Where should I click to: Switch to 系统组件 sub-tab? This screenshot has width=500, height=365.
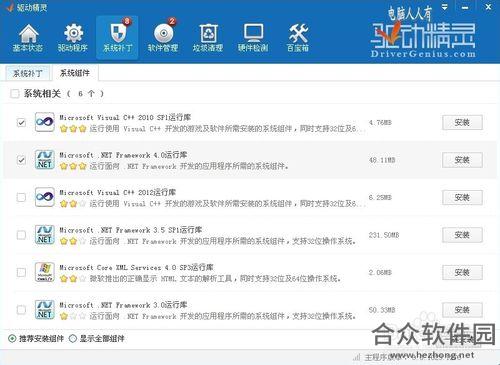pos(75,73)
